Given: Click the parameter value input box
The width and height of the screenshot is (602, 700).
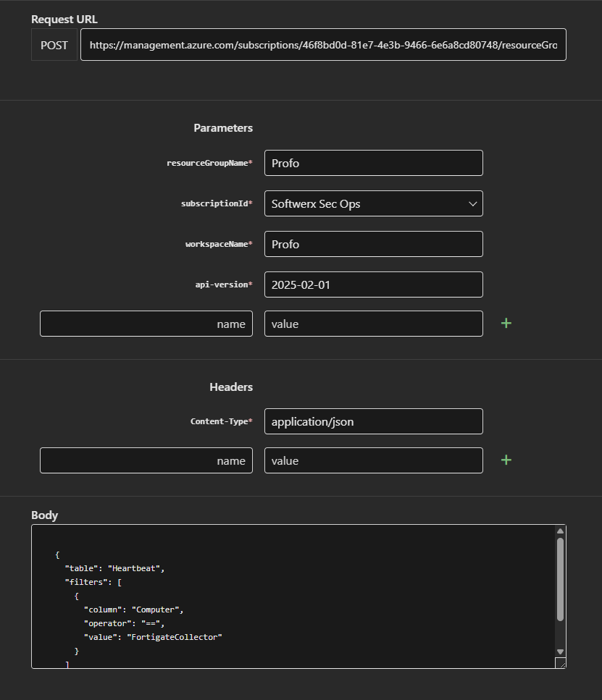Looking at the screenshot, I should pyautogui.click(x=374, y=324).
